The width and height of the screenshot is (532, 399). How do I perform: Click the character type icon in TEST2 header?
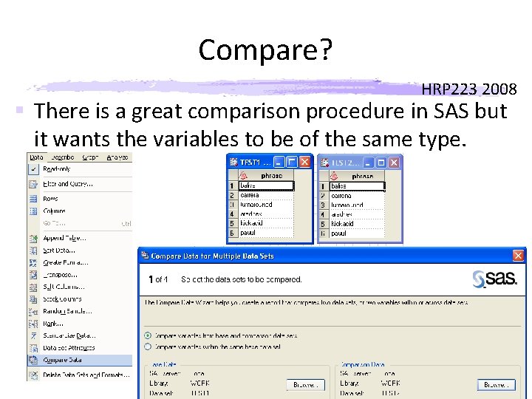(334, 176)
